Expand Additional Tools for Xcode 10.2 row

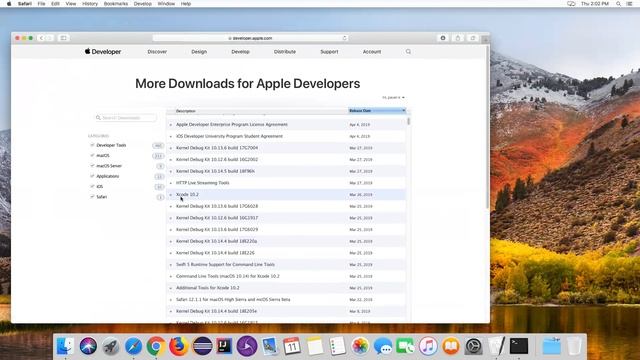[171, 288]
